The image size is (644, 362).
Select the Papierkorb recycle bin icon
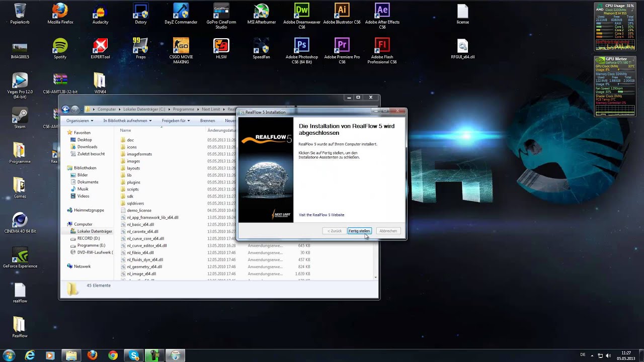tap(20, 14)
